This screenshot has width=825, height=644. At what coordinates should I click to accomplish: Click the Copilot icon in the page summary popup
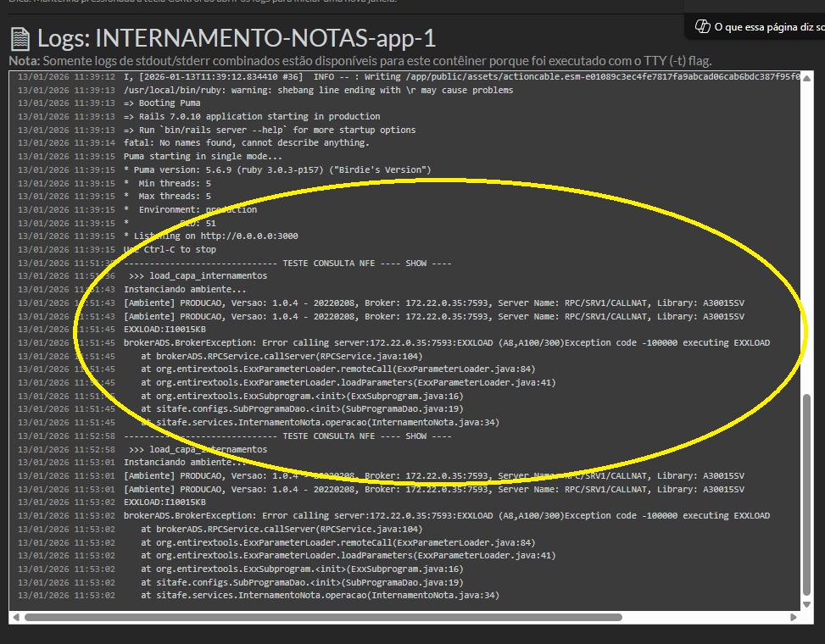pyautogui.click(x=702, y=26)
